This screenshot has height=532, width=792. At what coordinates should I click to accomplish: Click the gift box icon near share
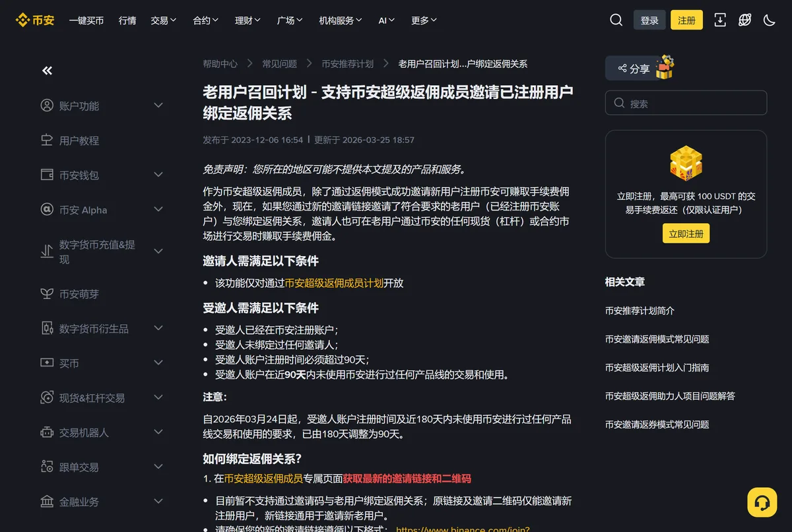click(665, 67)
